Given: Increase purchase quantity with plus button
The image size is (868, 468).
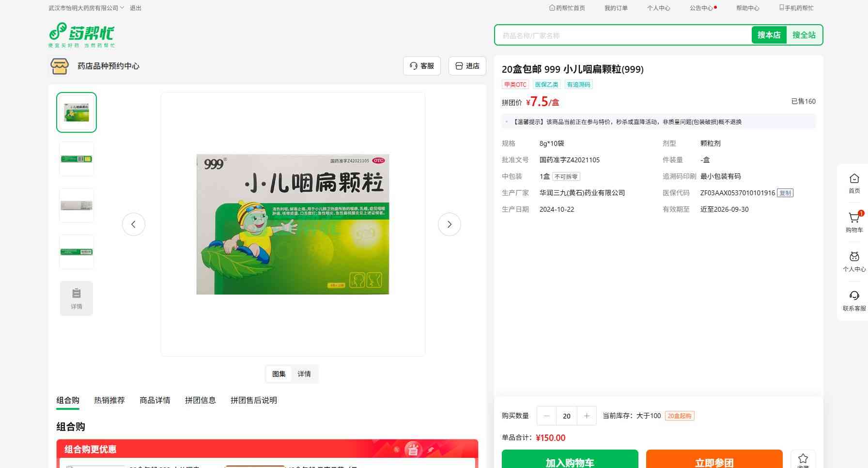Looking at the screenshot, I should click(x=587, y=416).
